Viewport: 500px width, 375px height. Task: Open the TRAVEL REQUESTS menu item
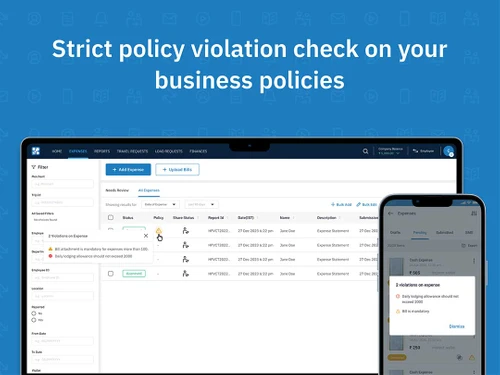click(x=132, y=151)
